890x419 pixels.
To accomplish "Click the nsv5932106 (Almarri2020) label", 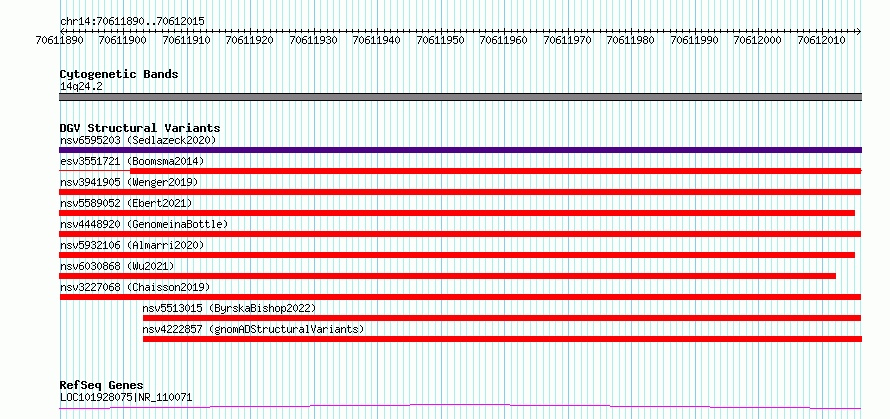I will point(132,245).
